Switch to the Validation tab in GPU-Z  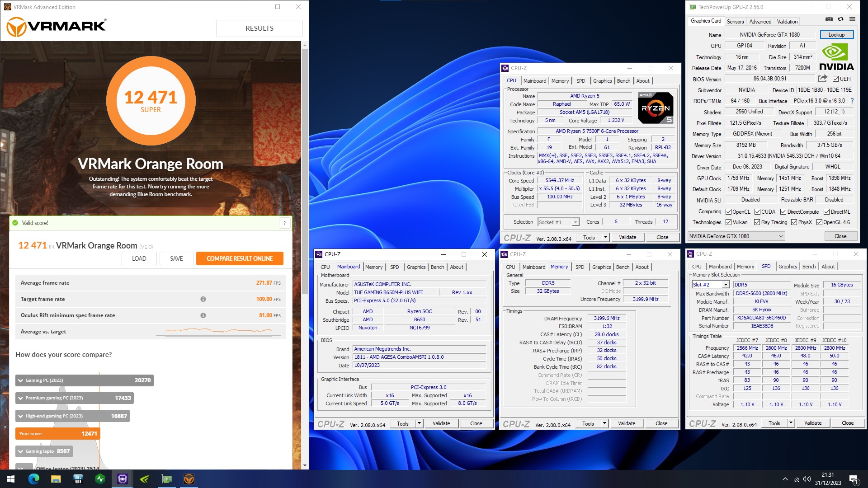point(787,21)
